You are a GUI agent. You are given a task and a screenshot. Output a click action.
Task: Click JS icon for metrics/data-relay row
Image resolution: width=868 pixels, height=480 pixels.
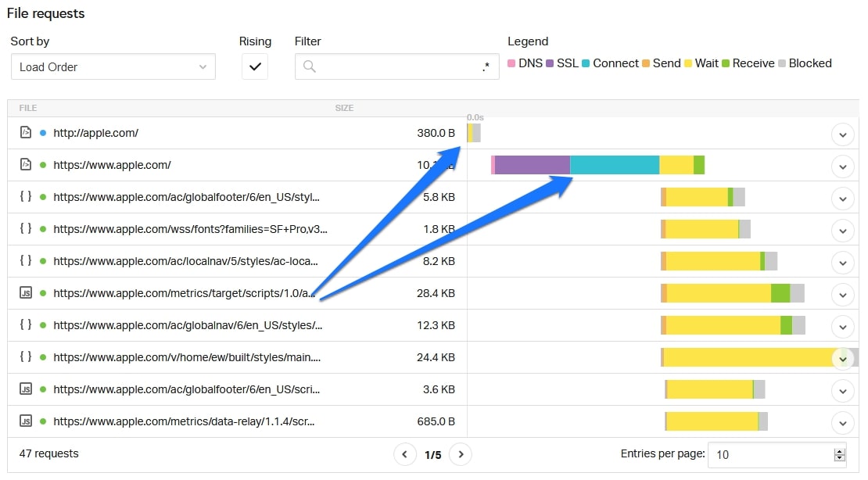26,421
